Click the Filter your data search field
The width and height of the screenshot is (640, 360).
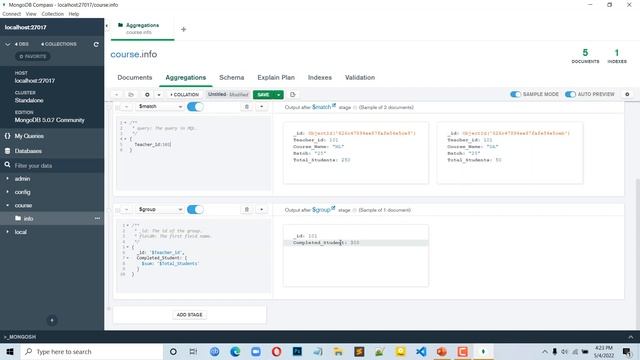[52, 165]
